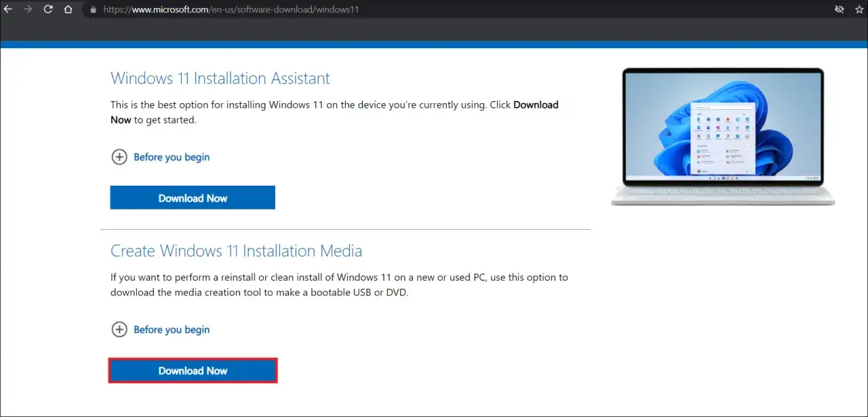Click the crossed-eye tracking protection icon

(839, 10)
